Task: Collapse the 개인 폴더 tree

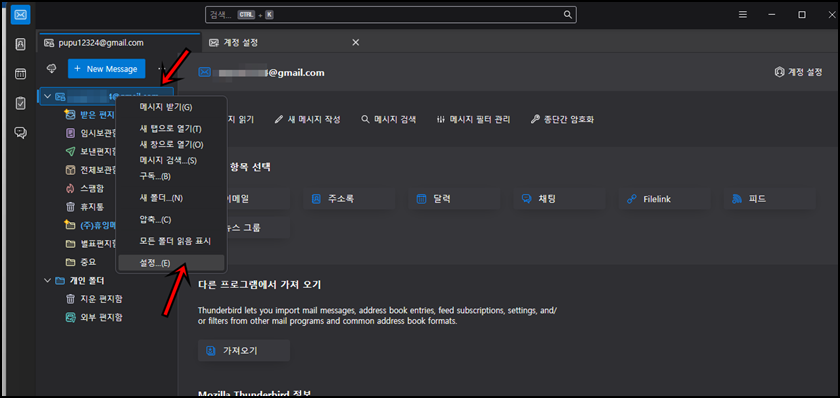Action: [x=47, y=280]
